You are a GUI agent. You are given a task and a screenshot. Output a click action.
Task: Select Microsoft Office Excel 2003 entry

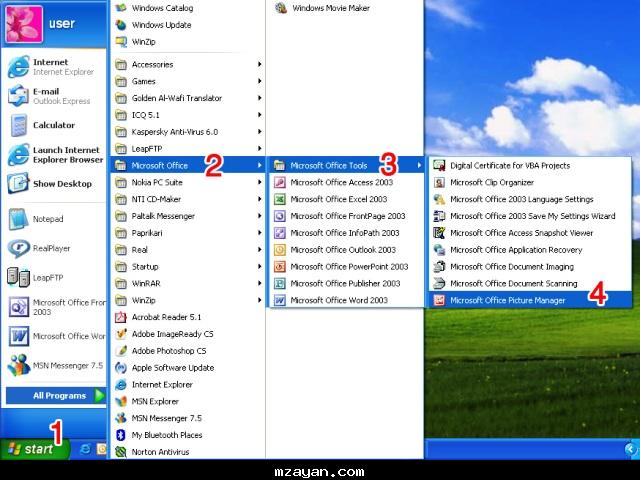[x=347, y=199]
